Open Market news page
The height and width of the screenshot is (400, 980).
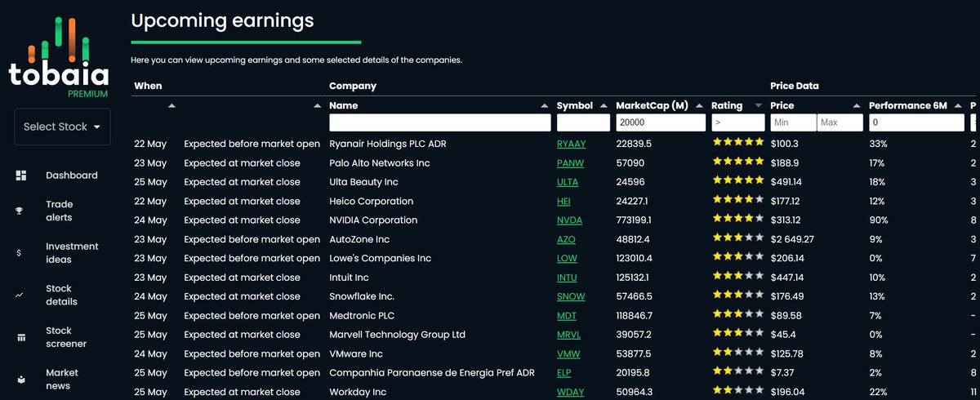coord(62,380)
